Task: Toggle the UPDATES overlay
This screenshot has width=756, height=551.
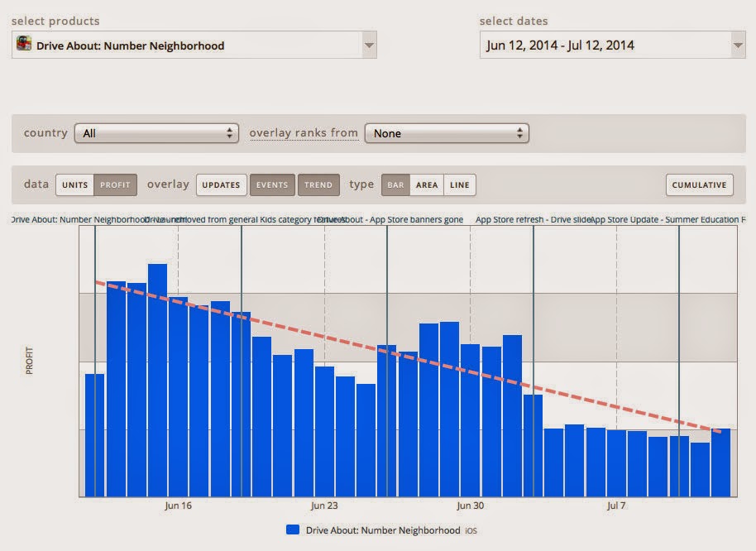Action: pos(222,185)
